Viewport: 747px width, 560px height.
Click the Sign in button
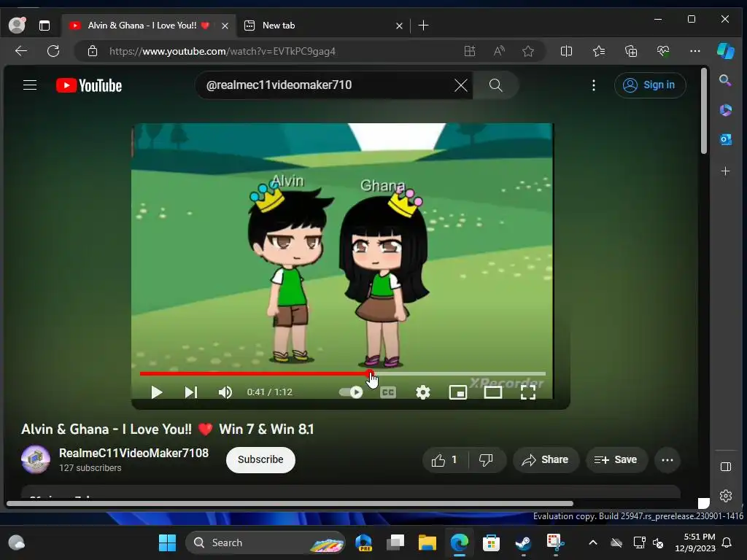point(650,85)
